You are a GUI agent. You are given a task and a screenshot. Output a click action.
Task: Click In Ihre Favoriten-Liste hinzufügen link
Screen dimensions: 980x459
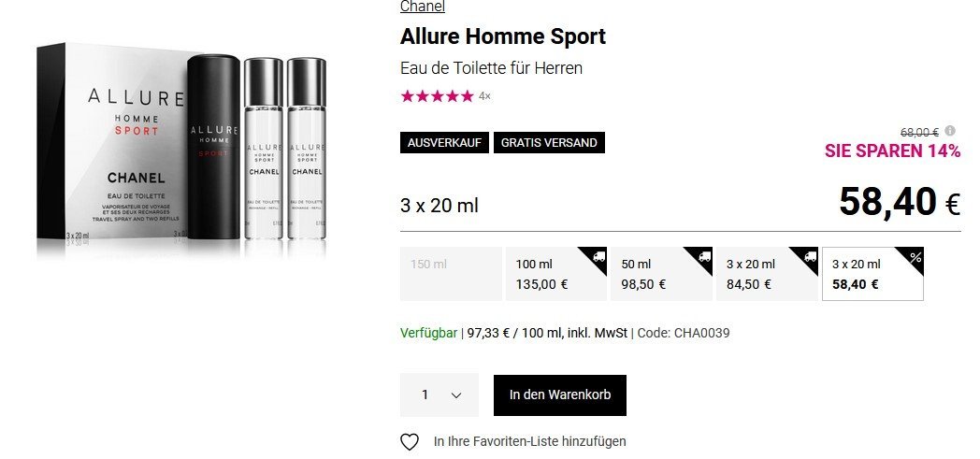pyautogui.click(x=529, y=441)
